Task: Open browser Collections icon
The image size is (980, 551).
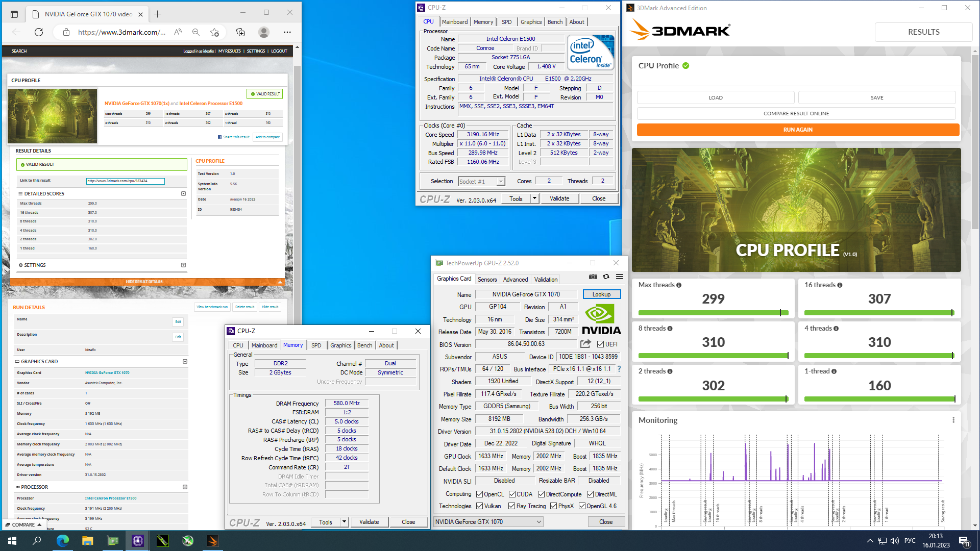Action: click(240, 32)
